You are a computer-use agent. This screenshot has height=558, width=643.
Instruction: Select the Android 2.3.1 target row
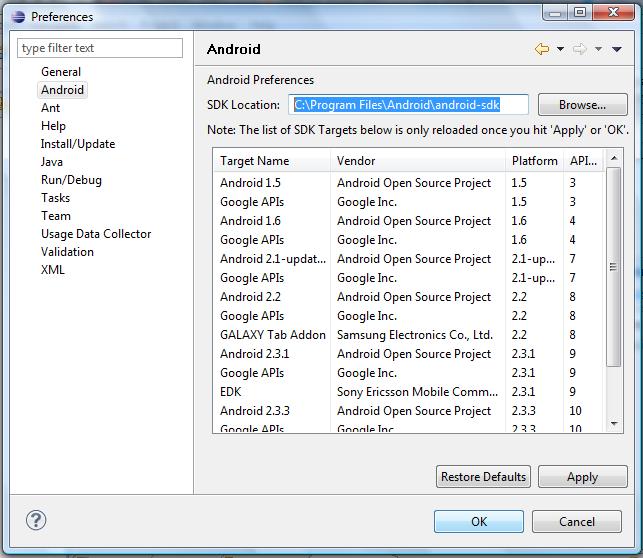(408, 354)
